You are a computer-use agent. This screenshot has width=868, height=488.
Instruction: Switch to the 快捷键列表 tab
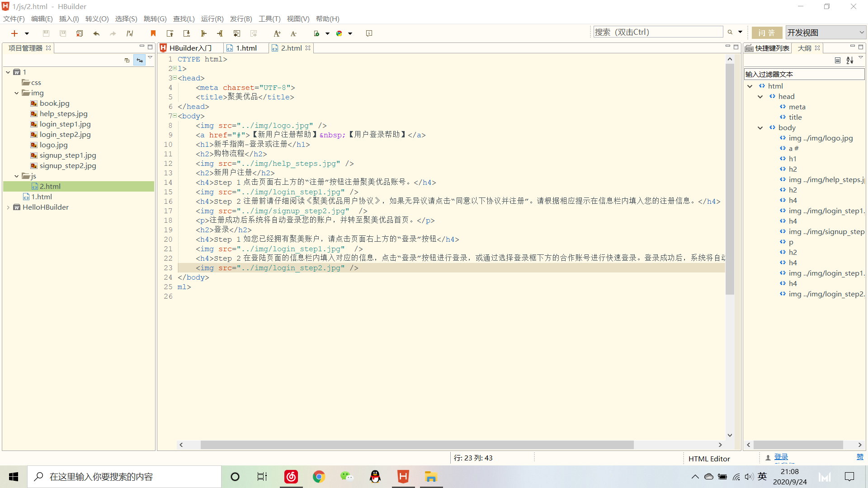coord(768,48)
